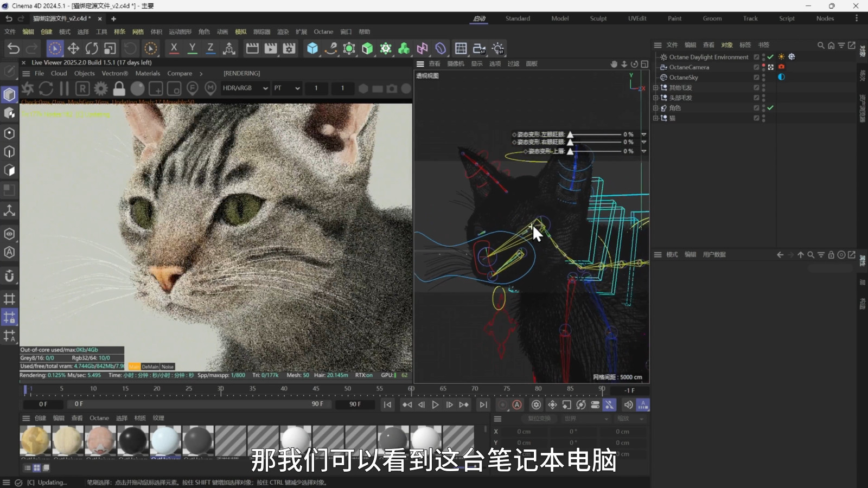Click the Octane logo send-scene icon
The width and height of the screenshot is (868, 488).
(28, 88)
